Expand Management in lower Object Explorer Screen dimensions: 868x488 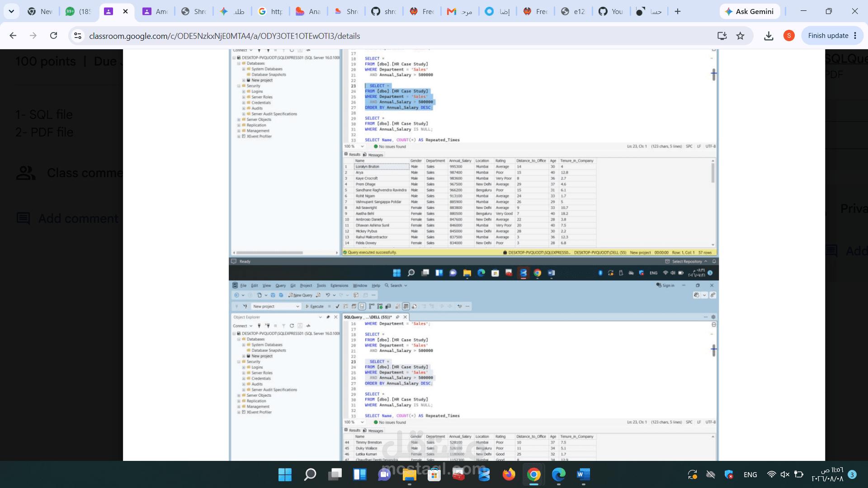(x=239, y=407)
